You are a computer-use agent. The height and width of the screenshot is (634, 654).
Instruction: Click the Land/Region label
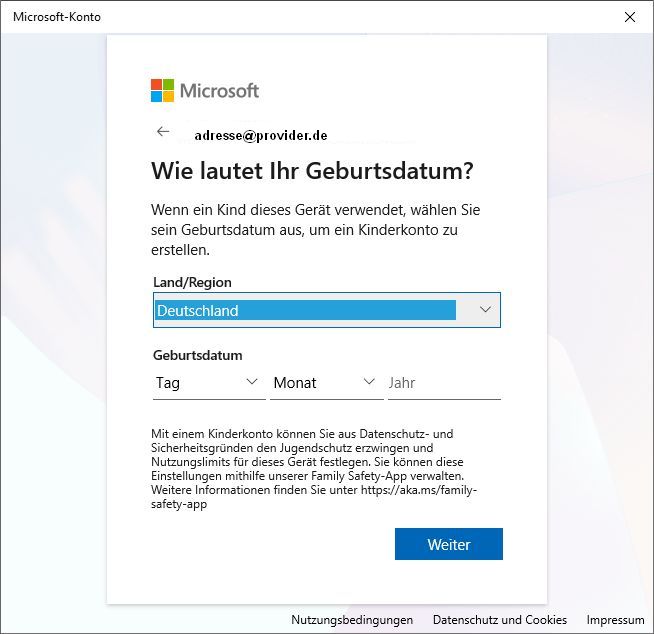(x=192, y=282)
